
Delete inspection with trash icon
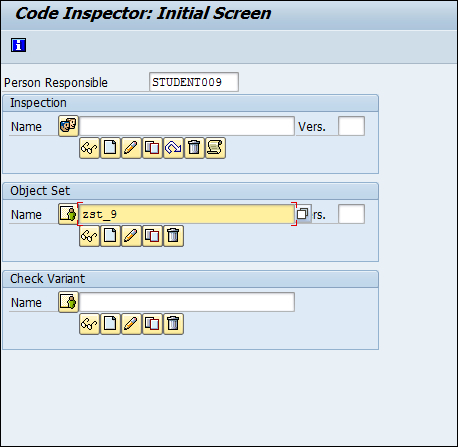[194, 148]
